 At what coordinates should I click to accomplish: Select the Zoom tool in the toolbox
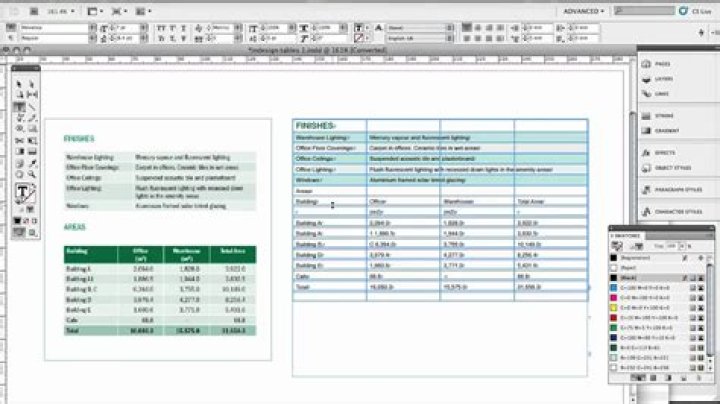(32, 174)
